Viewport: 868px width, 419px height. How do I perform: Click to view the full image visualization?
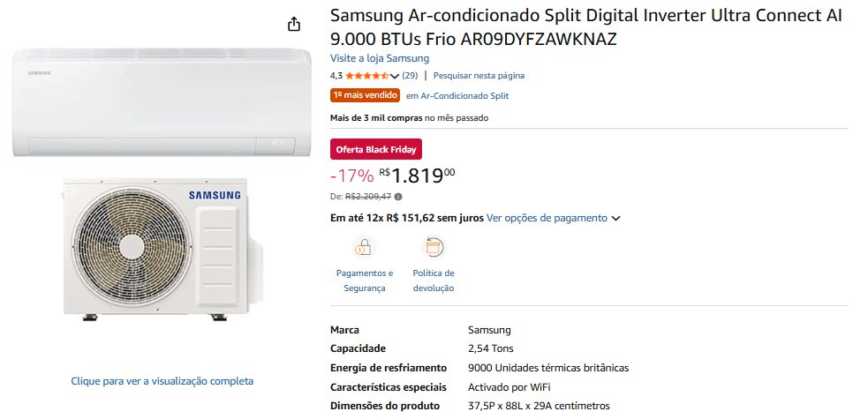click(162, 381)
